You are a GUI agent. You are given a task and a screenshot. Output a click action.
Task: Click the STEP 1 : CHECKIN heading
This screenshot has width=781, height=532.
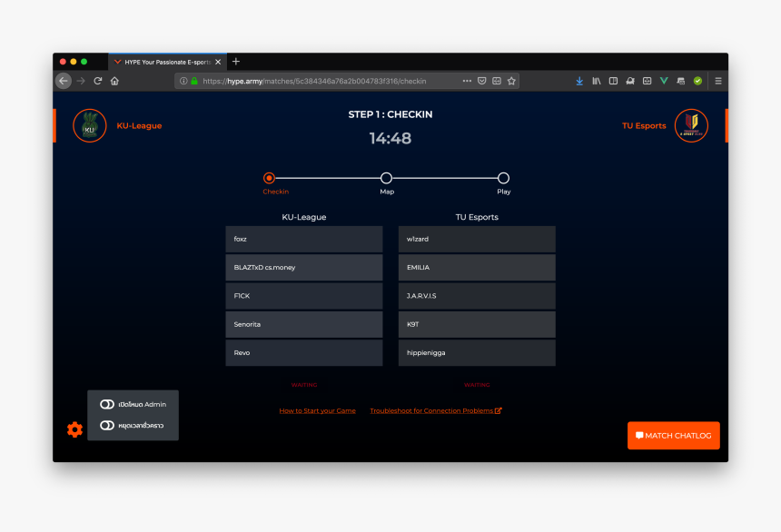click(x=390, y=114)
